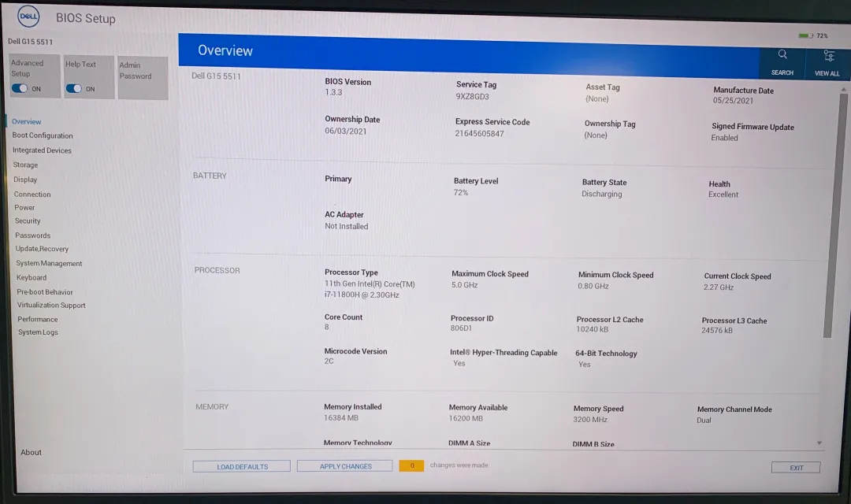This screenshot has height=504, width=851.
Task: Click the scroll up arrow
Action: point(843,89)
